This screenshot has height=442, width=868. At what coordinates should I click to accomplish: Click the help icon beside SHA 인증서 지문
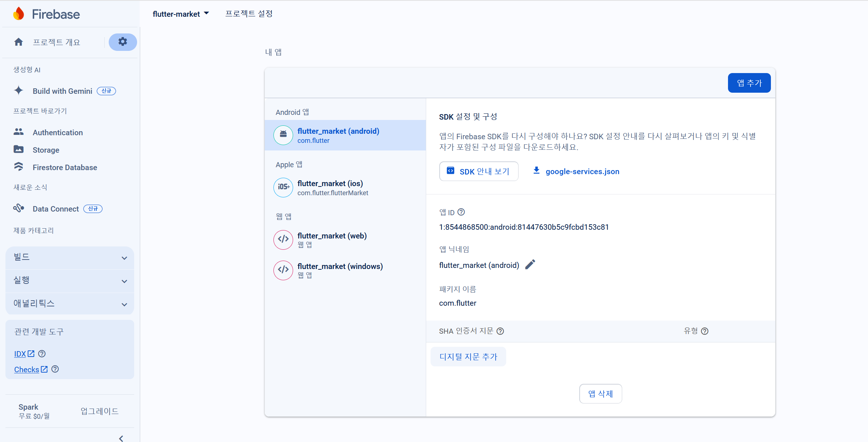pos(500,331)
